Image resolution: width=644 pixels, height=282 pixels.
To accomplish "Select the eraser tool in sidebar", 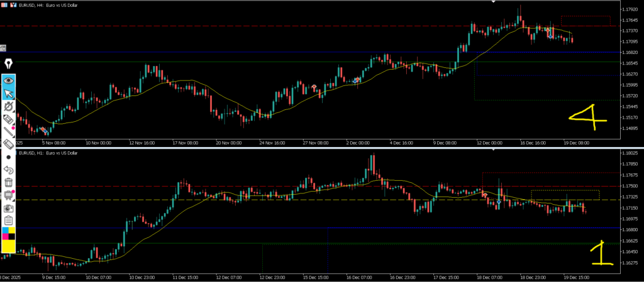I will pyautogui.click(x=9, y=144).
